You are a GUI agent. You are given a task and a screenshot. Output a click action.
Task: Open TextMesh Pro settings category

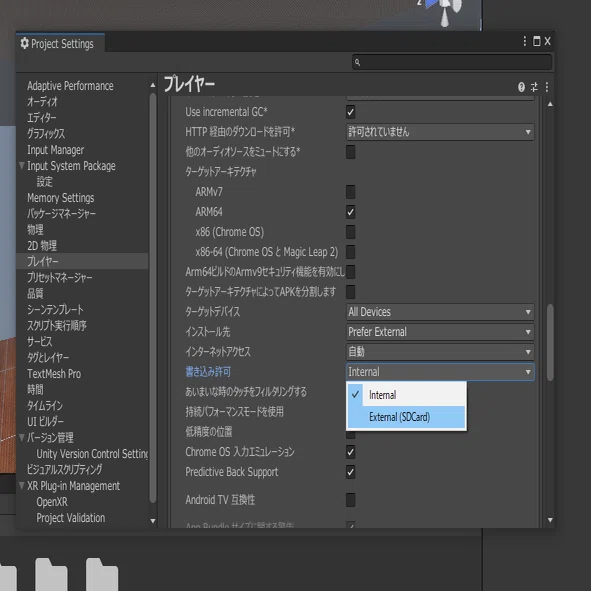54,374
